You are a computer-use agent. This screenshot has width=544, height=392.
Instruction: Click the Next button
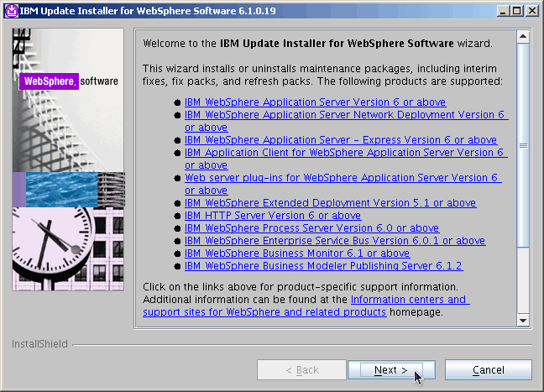pos(390,370)
